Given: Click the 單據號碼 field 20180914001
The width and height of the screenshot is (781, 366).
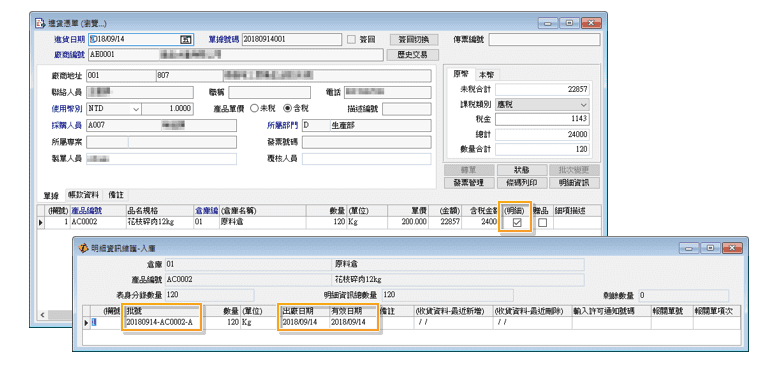Looking at the screenshot, I should 292,40.
